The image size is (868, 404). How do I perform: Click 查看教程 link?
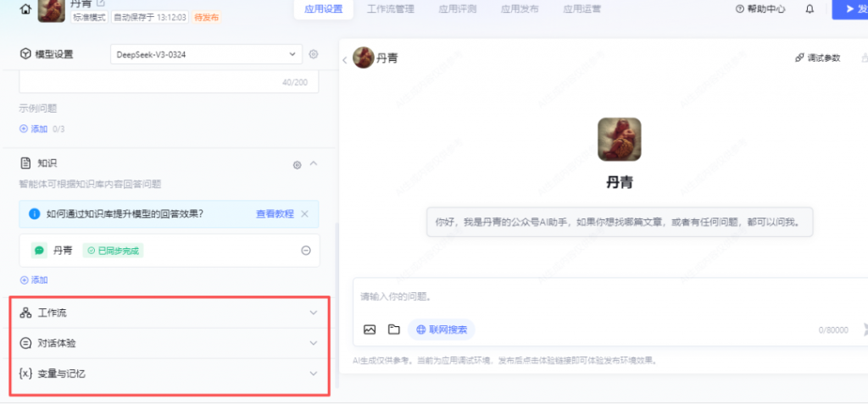[x=275, y=213]
